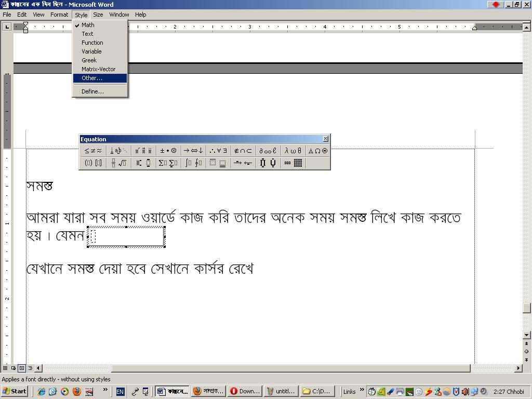Choose Other from the Style menu
532x399 pixels.
coord(91,78)
